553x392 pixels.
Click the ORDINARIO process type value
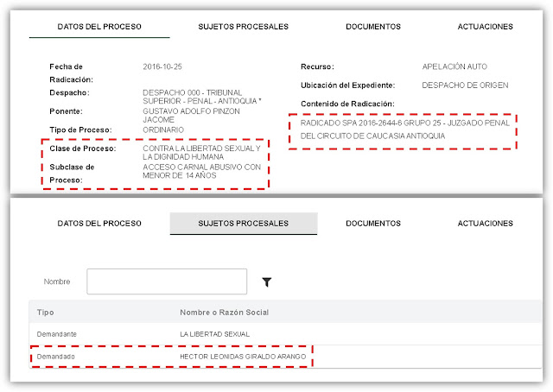pyautogui.click(x=163, y=130)
